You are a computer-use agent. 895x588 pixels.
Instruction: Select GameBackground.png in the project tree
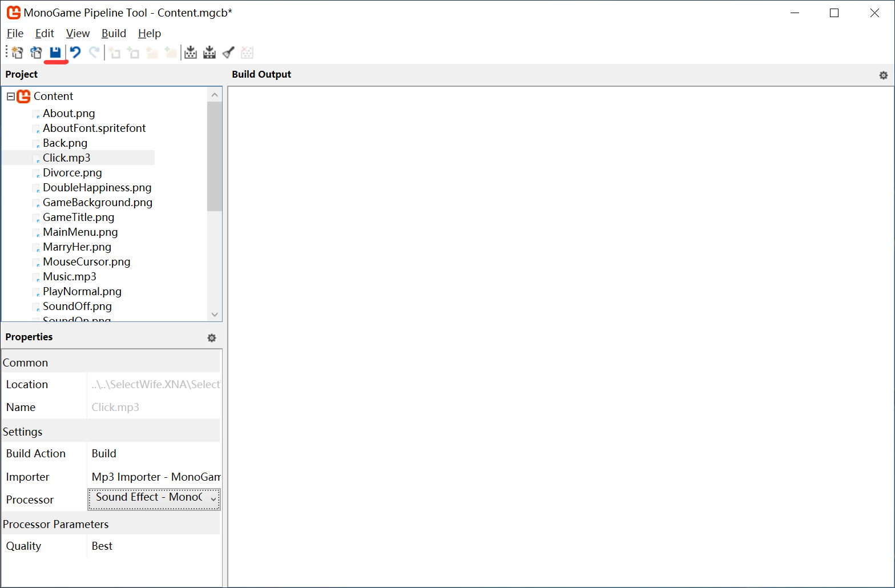click(97, 203)
